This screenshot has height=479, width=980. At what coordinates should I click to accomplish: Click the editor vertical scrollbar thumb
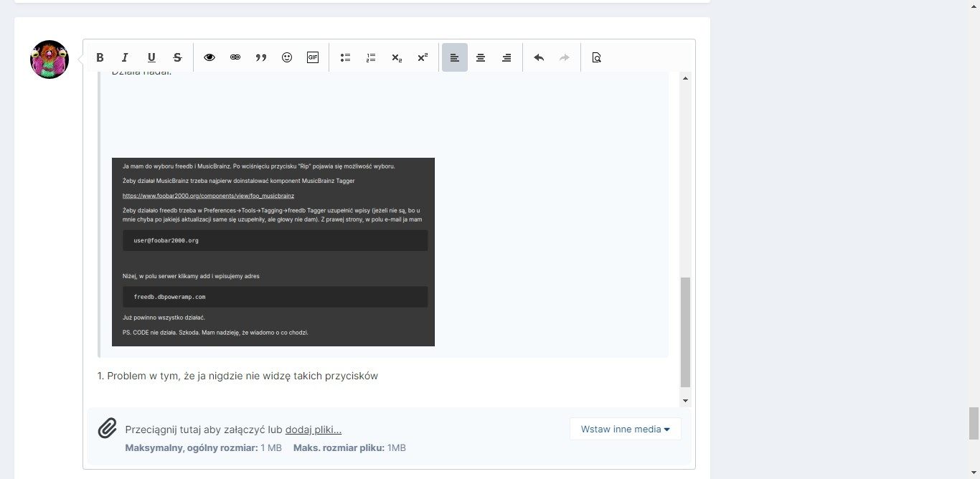click(x=685, y=332)
